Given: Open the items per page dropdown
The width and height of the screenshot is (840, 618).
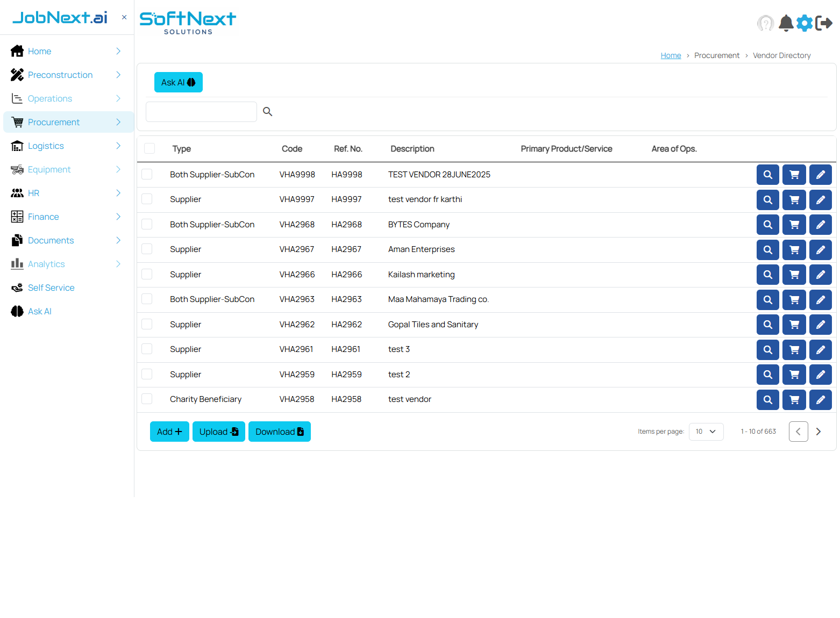Looking at the screenshot, I should [706, 431].
